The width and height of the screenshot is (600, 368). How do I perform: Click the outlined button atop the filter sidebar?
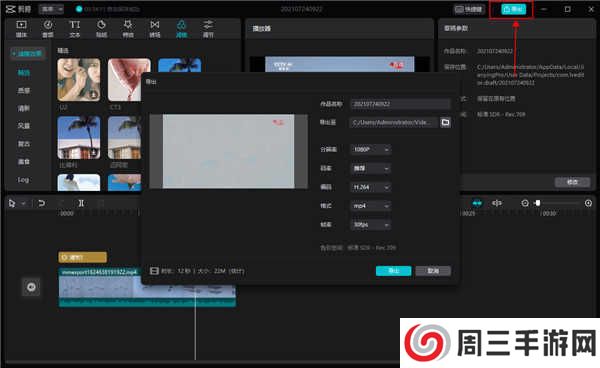tap(27, 54)
